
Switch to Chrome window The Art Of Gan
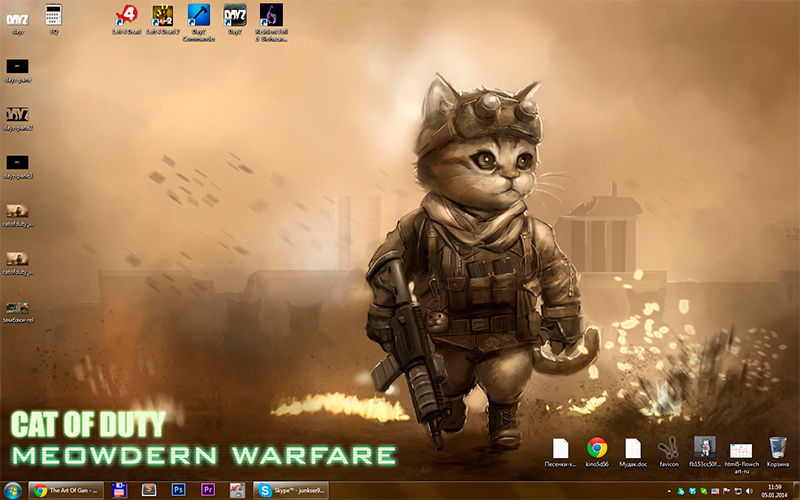pos(66,491)
